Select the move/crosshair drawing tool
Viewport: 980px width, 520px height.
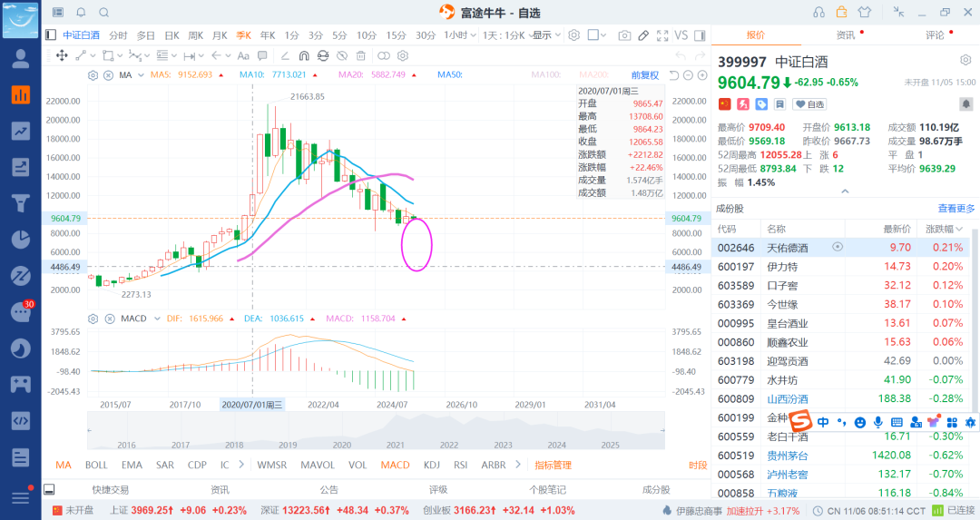tap(62, 55)
